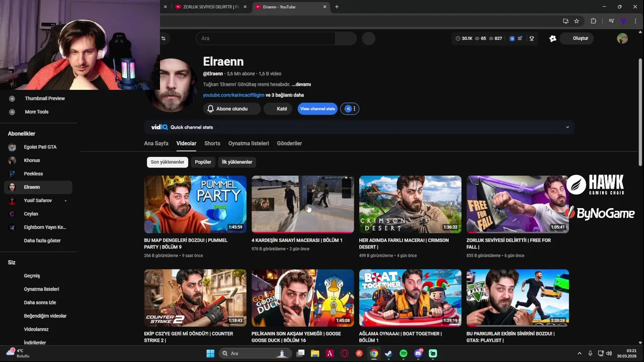Click the filter sliders icon left of search
644x362 pixels.
tap(163, 38)
